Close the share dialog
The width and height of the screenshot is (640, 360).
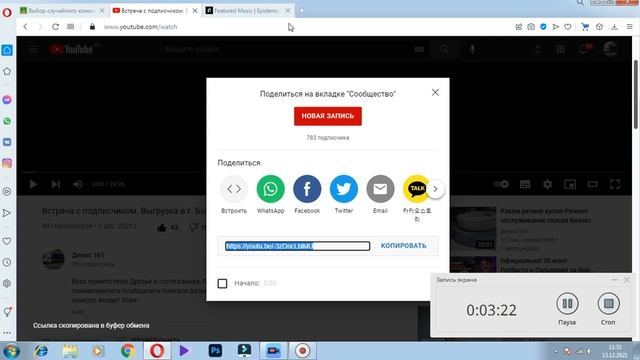coord(435,93)
